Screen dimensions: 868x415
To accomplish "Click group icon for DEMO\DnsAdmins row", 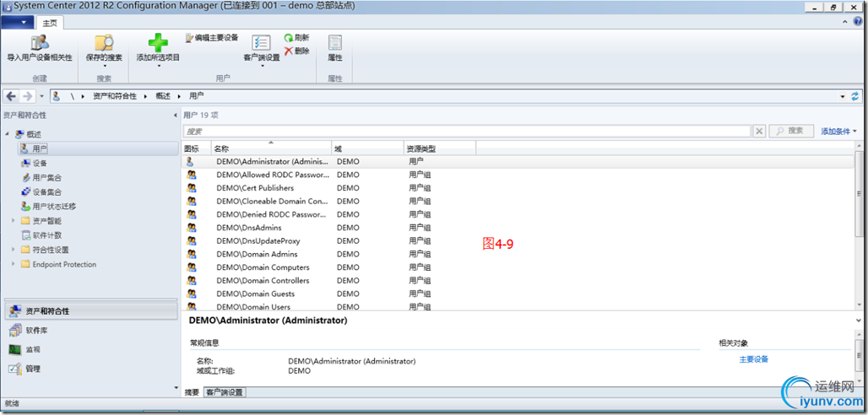I will tap(192, 228).
